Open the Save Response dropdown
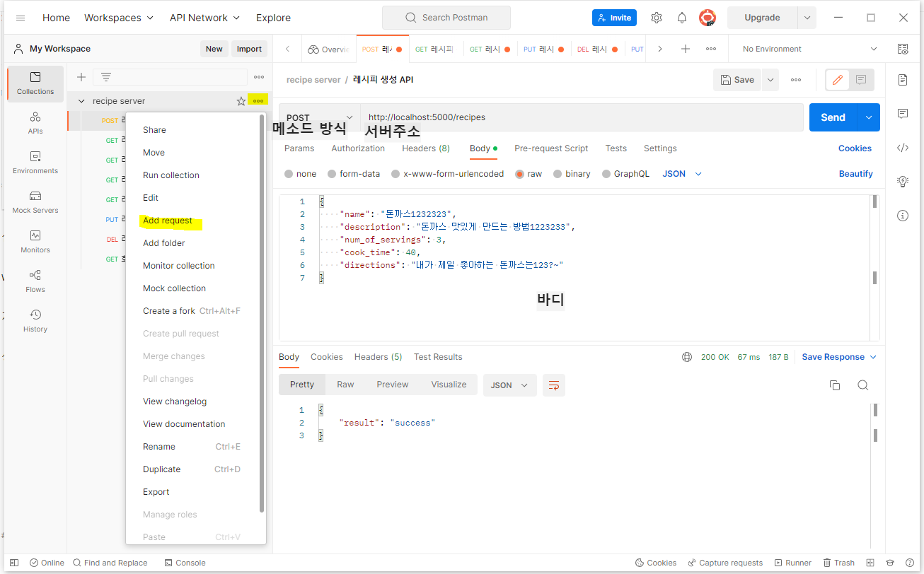Viewport: 924px width, 574px height. (839, 357)
